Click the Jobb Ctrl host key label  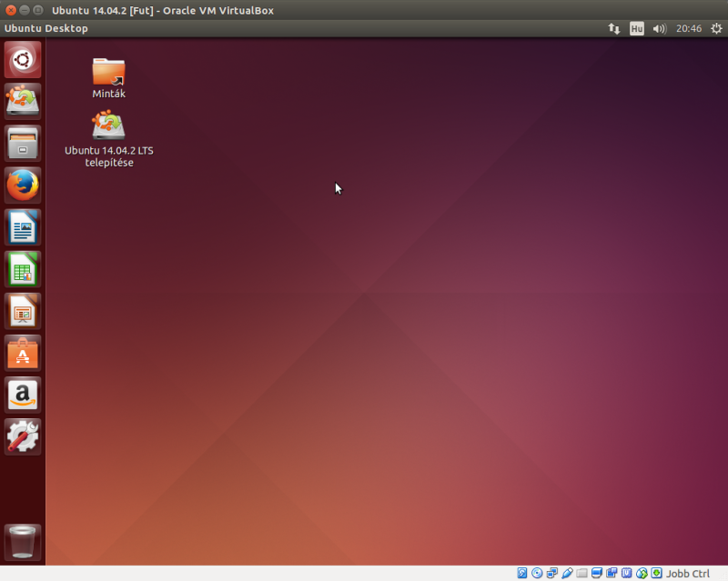pos(688,574)
